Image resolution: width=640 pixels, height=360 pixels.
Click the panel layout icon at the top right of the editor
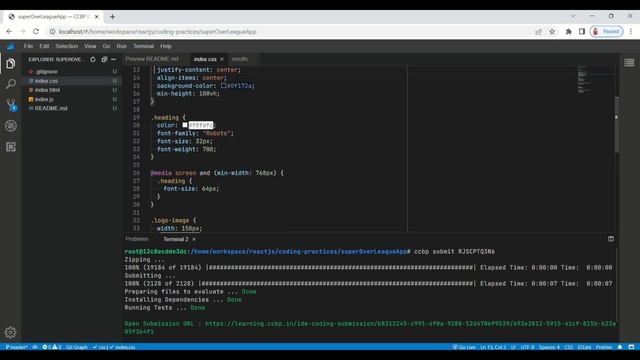(x=629, y=62)
